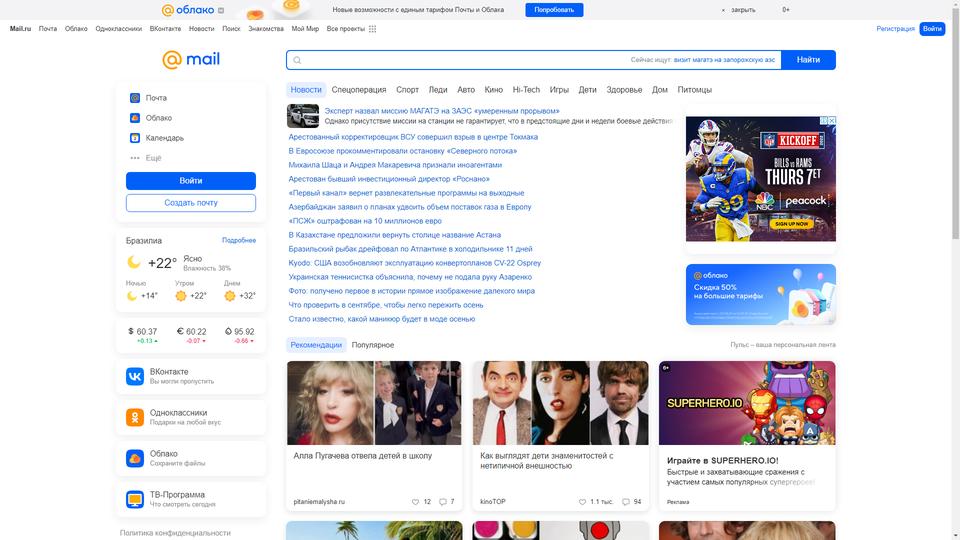The height and width of the screenshot is (540, 960).
Task: Open the Политика конфиденциальности link
Action: pyautogui.click(x=175, y=533)
